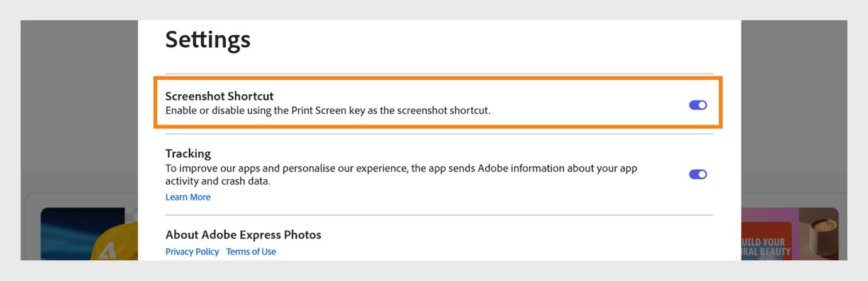Select the Screenshot Shortcut title text

(220, 96)
